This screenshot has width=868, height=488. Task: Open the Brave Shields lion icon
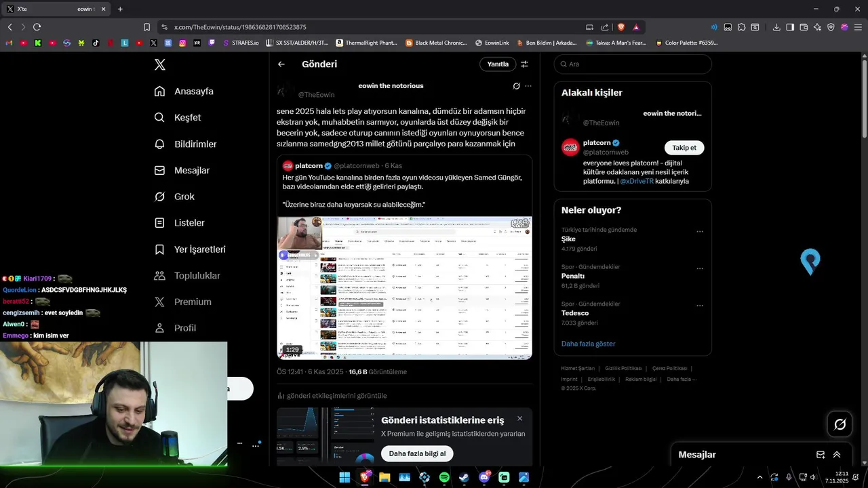click(x=621, y=27)
